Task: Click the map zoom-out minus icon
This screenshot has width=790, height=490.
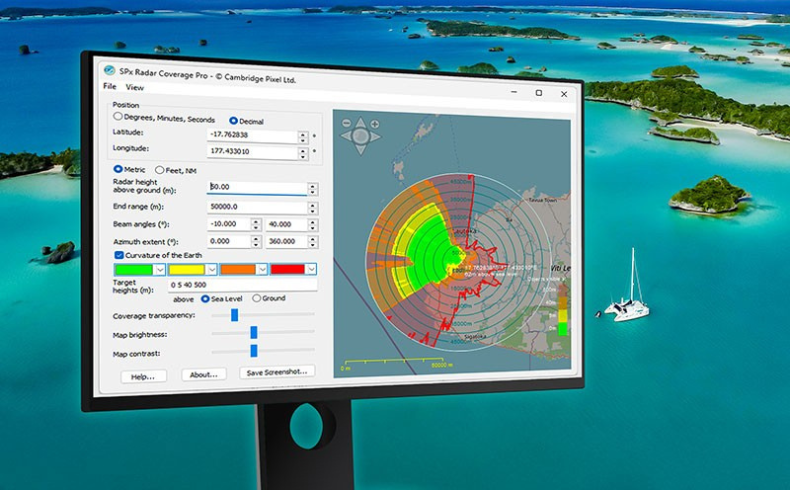Action: tap(346, 124)
